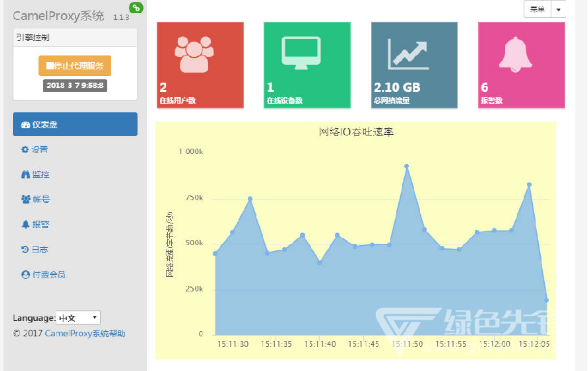588x371 pixels.
Task: Click the 2.10 GB traffic tile
Action: (x=414, y=65)
